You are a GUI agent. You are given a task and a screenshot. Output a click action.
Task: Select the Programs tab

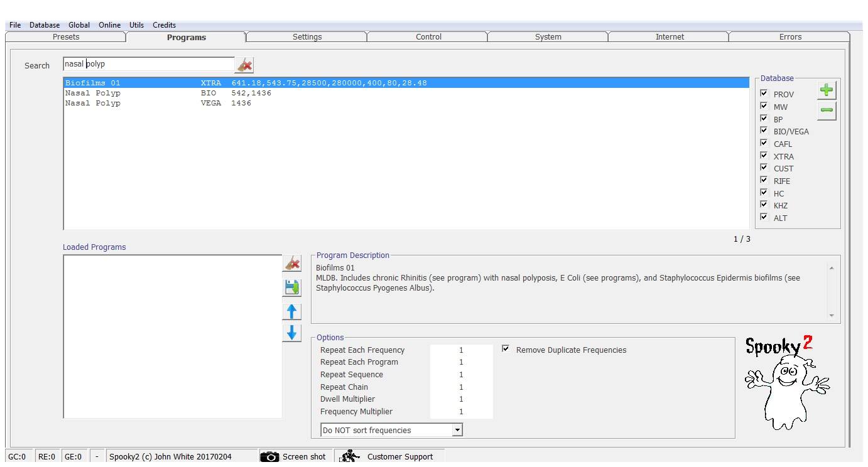coord(187,37)
